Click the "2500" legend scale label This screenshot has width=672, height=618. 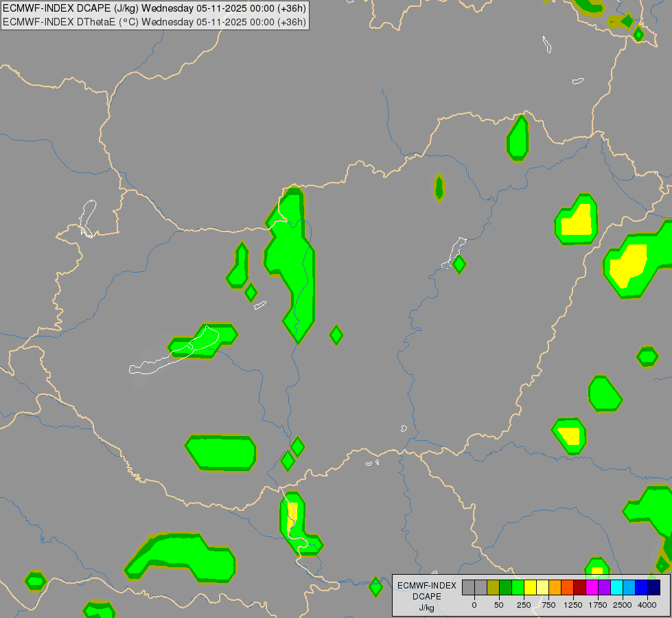(x=623, y=605)
